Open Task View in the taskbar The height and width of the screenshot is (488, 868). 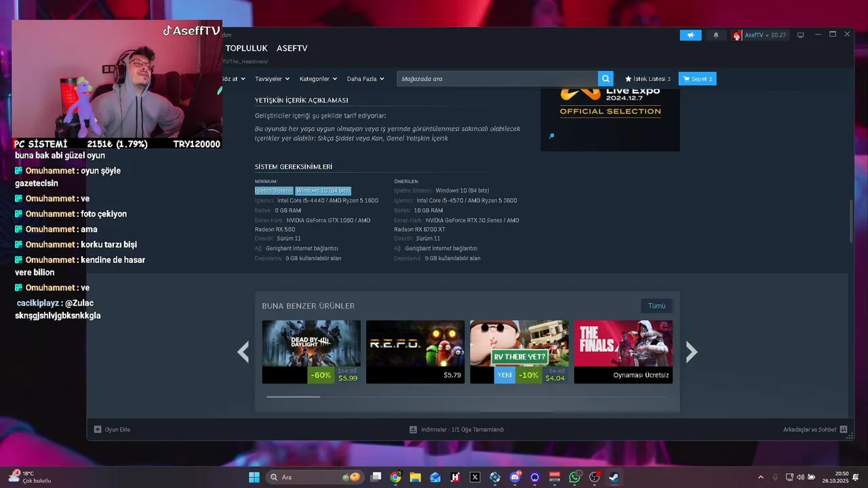click(x=376, y=477)
